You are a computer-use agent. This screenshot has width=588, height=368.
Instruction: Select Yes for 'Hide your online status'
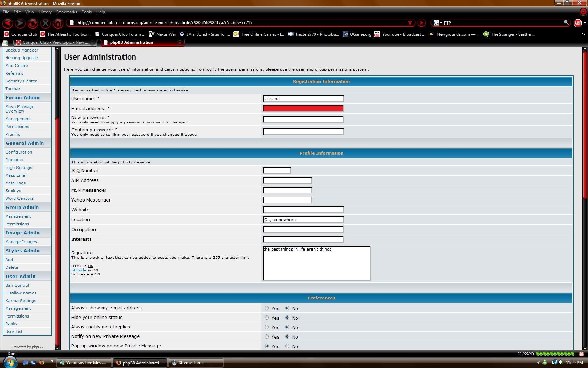pyautogui.click(x=267, y=318)
